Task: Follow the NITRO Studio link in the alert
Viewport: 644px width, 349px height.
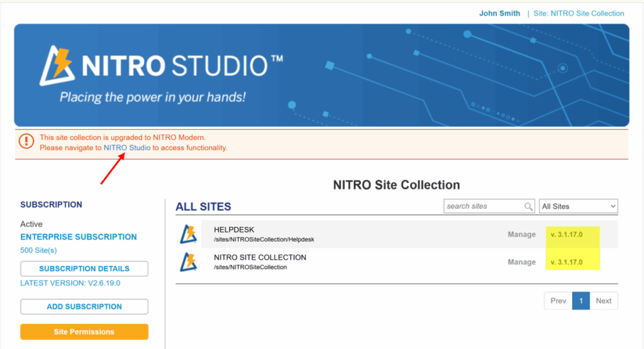Action: point(127,148)
